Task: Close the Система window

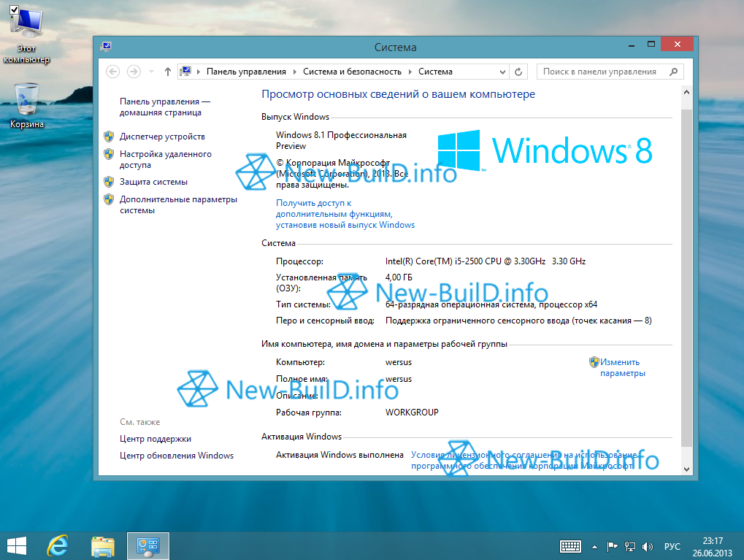Action: [677, 44]
